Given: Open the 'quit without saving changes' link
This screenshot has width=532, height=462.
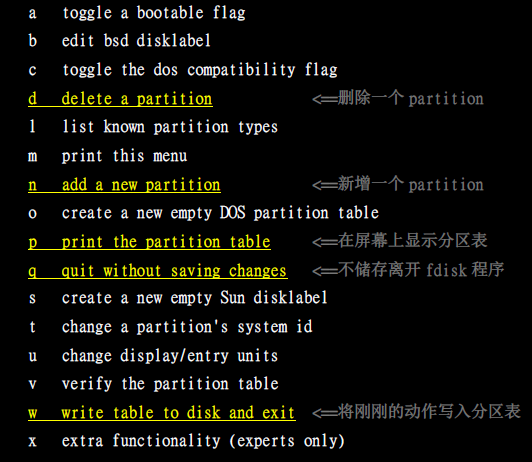Looking at the screenshot, I should coord(158,271).
